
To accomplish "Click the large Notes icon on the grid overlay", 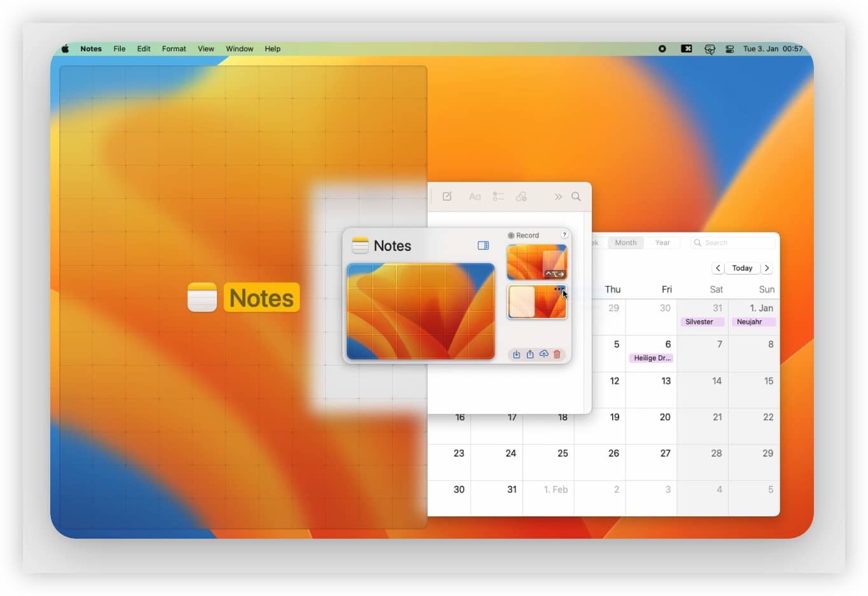I will point(202,297).
